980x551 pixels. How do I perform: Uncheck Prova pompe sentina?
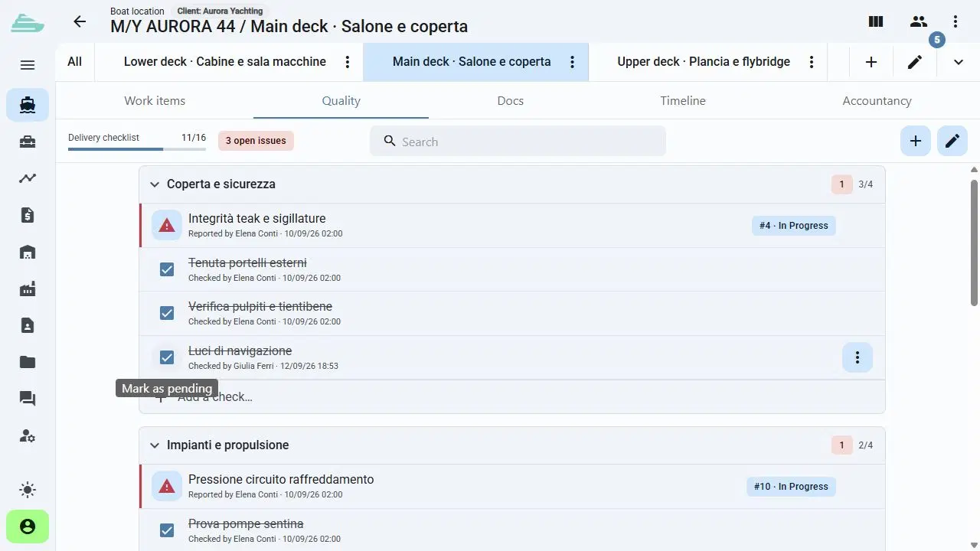(167, 530)
